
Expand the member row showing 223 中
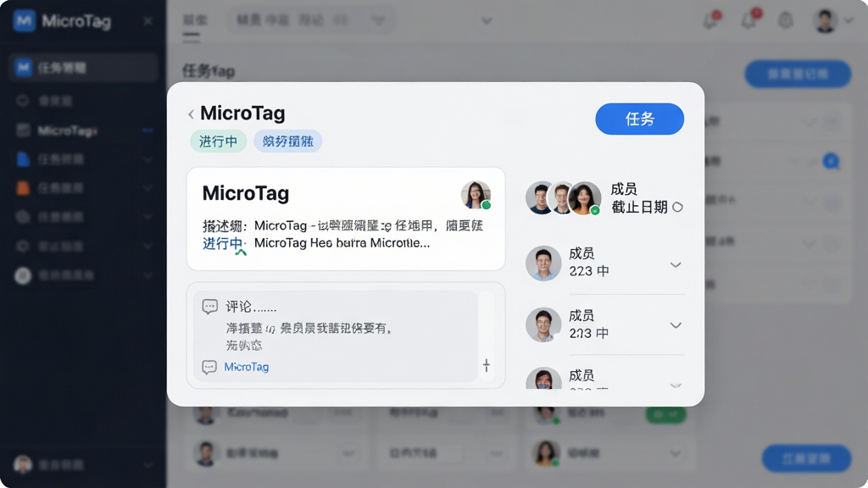coord(676,264)
